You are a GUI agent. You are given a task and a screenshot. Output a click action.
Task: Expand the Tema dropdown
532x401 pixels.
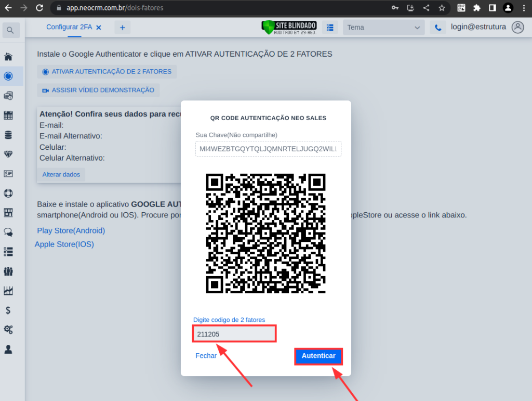[x=383, y=28]
